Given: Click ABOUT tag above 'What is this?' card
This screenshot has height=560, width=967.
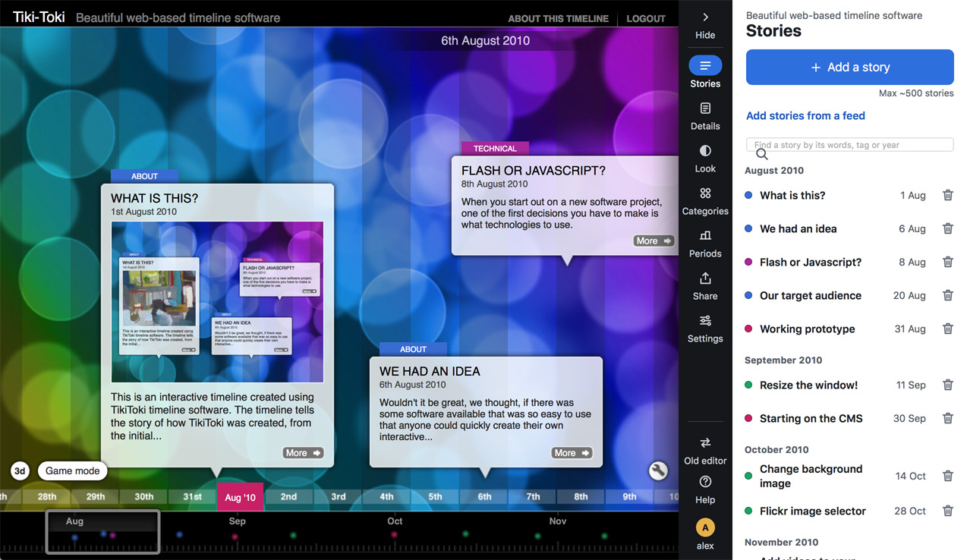Looking at the screenshot, I should coord(144,176).
